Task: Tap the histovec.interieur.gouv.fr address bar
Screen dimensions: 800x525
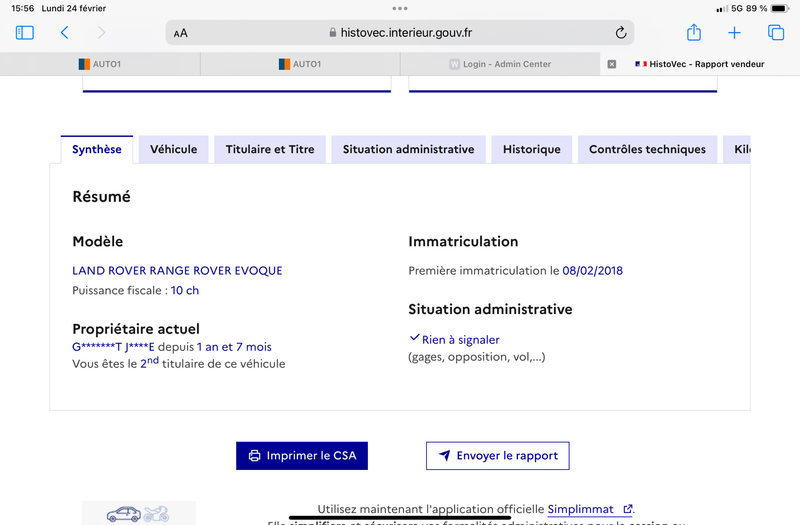Action: coord(400,33)
